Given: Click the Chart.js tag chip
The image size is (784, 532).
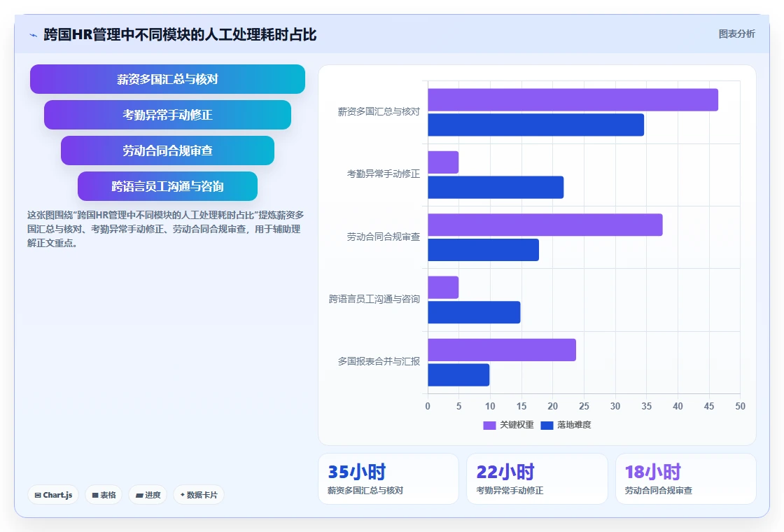Looking at the screenshot, I should (x=53, y=495).
